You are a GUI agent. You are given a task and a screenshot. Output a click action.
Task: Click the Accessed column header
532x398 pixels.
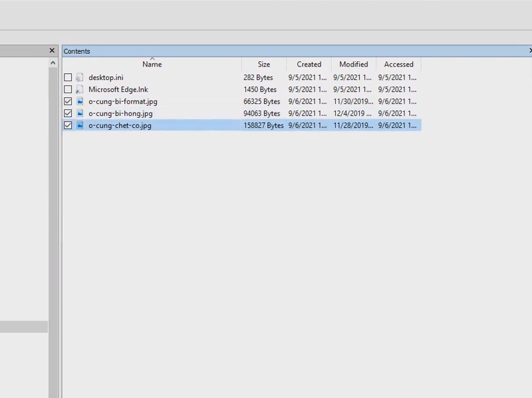(398, 65)
